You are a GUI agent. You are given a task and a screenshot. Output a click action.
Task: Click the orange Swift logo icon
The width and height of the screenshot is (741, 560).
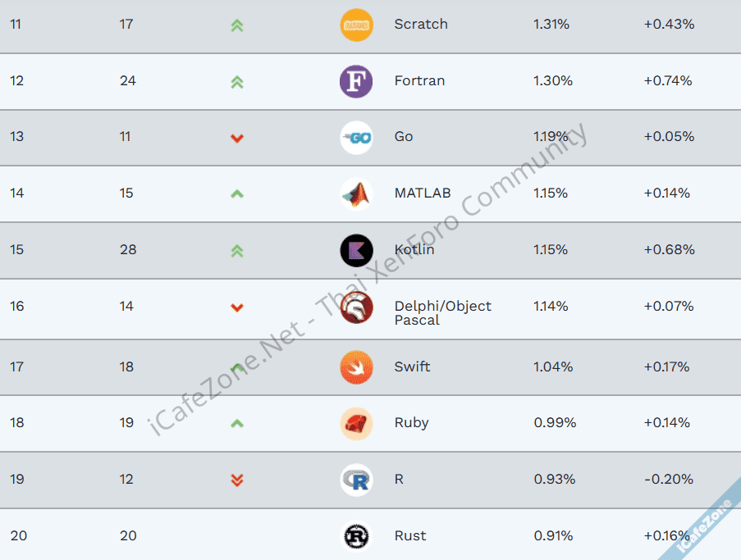356,367
